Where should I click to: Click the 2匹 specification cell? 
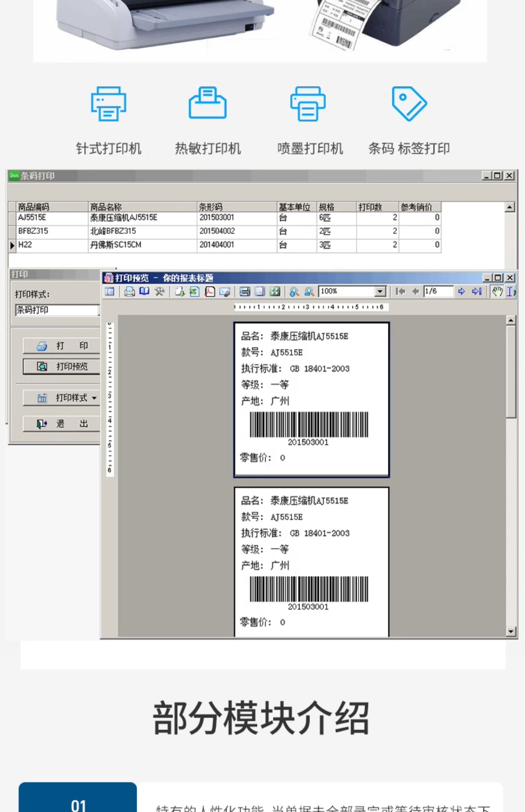pos(337,232)
